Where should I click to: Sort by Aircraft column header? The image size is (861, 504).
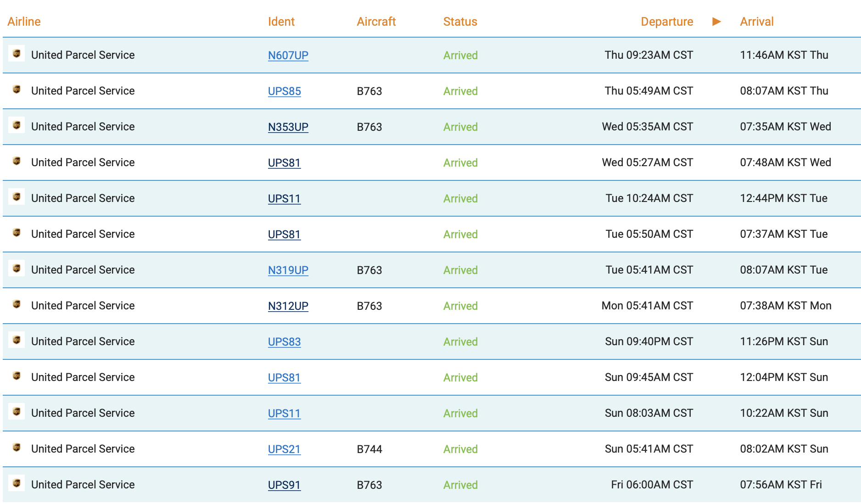(x=376, y=22)
